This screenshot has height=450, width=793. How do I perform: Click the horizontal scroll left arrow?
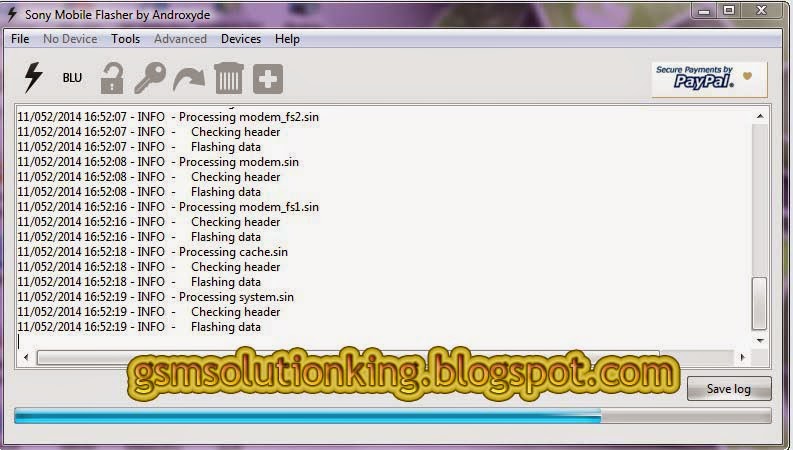26,357
